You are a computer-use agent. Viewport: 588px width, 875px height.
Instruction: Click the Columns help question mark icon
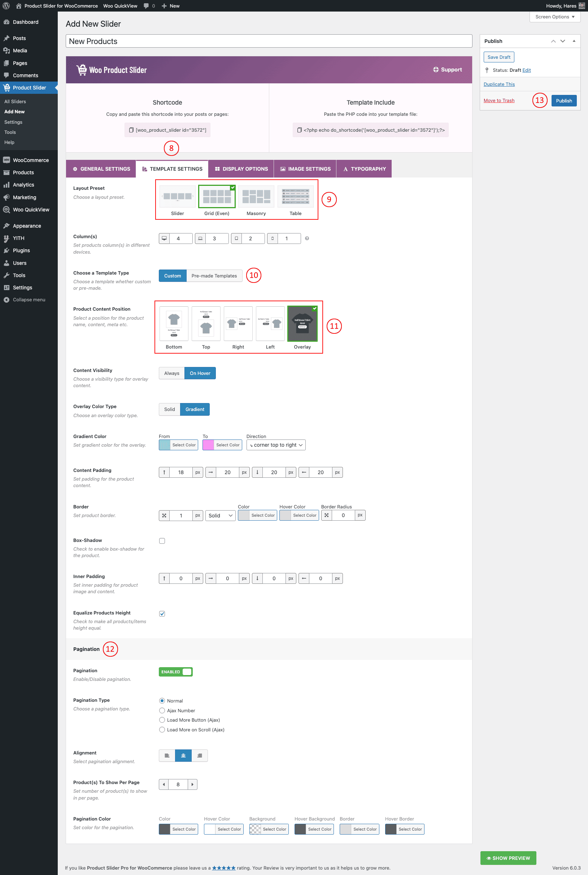[307, 238]
